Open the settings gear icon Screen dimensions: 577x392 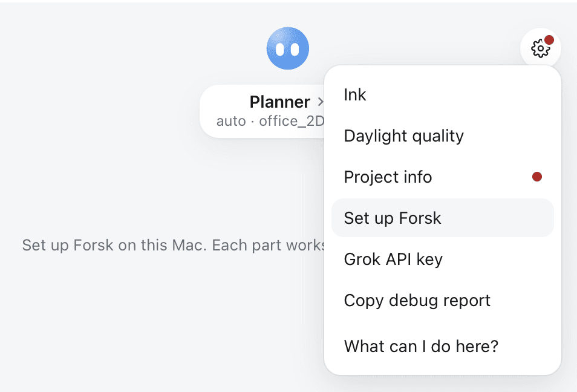(540, 48)
